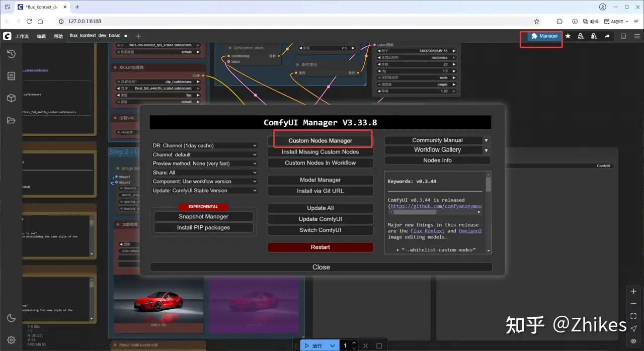Open the queue history sidebar icon

point(11,54)
